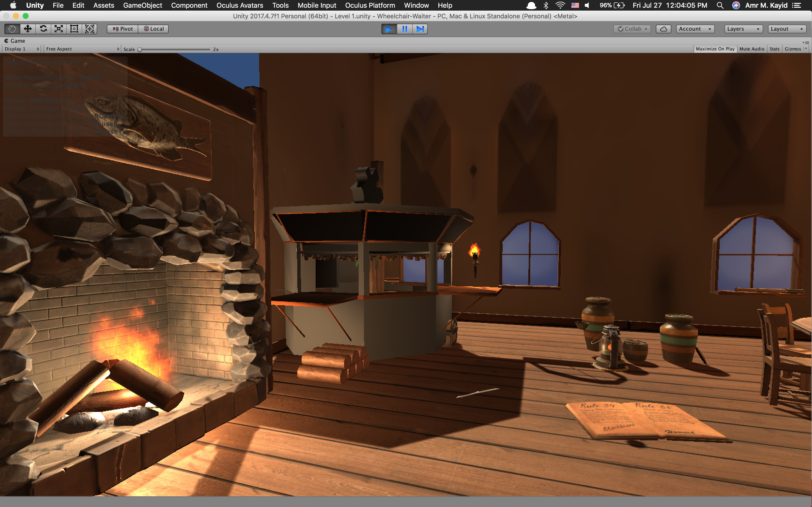Open the Layers dropdown
The height and width of the screenshot is (507, 812).
(743, 29)
